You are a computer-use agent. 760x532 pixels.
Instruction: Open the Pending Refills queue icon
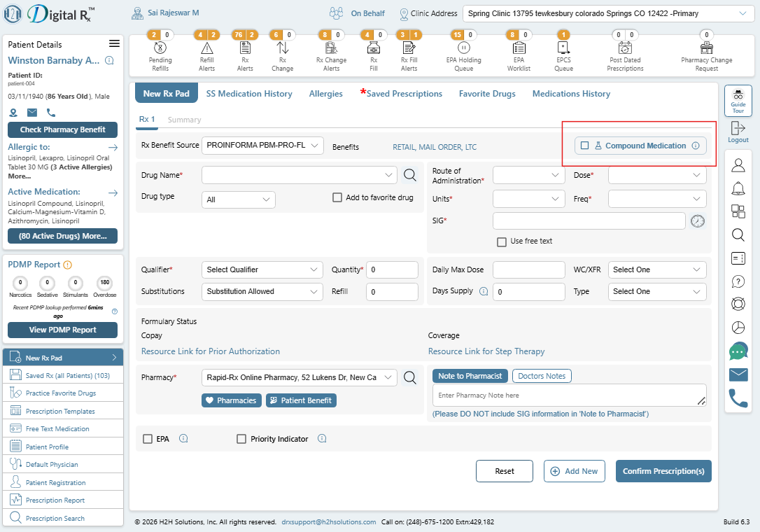click(160, 48)
